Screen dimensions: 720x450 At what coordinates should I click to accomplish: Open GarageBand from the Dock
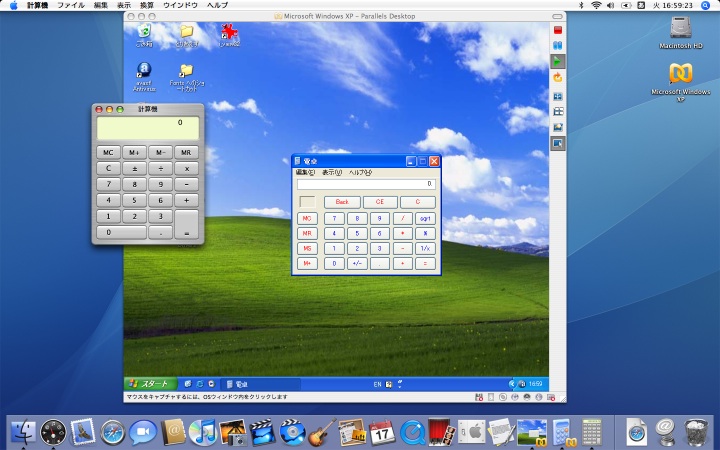coord(322,432)
